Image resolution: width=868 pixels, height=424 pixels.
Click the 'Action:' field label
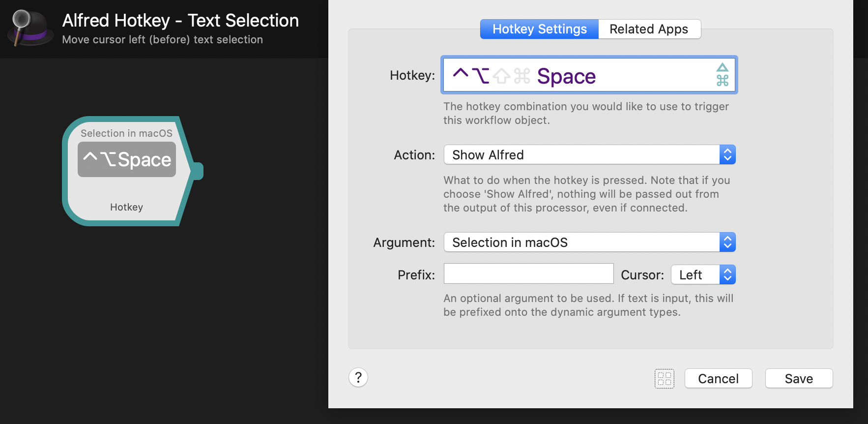(x=414, y=155)
